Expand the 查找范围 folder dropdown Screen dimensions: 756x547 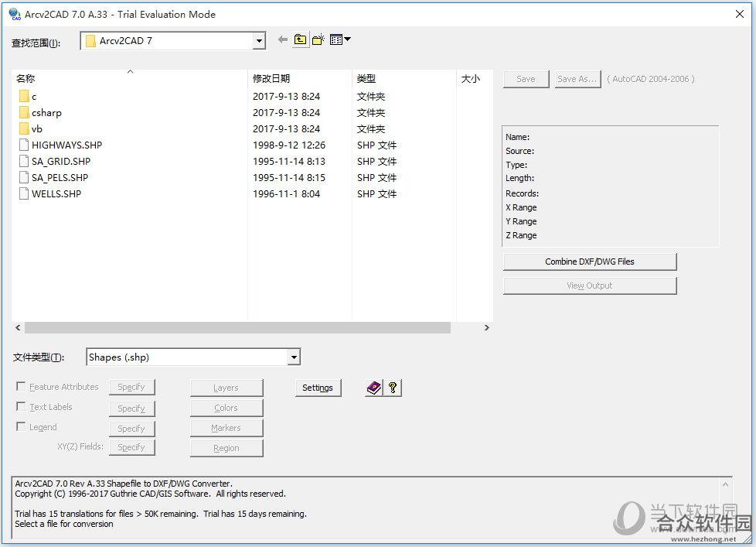click(260, 41)
